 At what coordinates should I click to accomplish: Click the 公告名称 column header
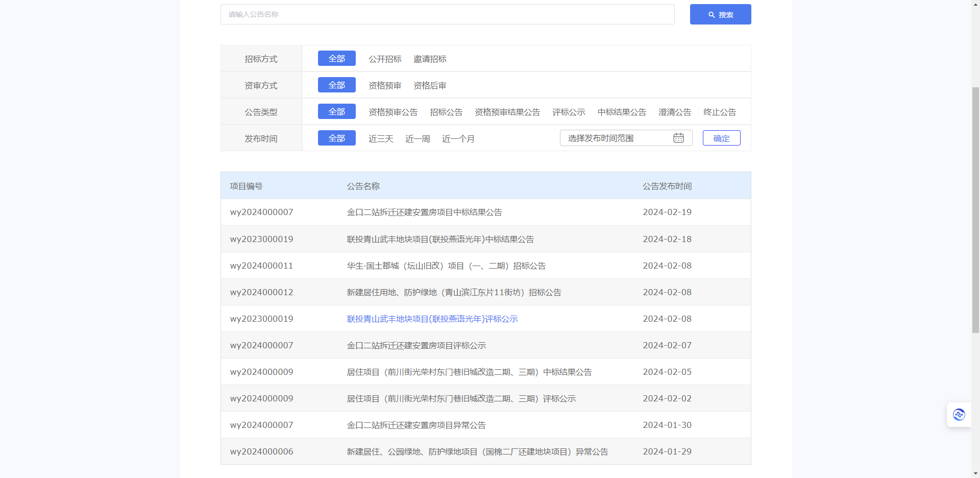coord(363,186)
